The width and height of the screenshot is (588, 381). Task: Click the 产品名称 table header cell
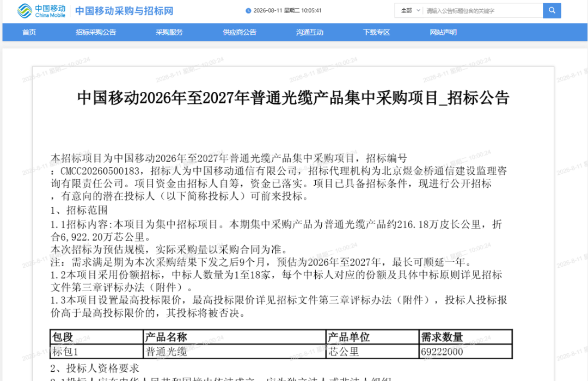(x=234, y=337)
